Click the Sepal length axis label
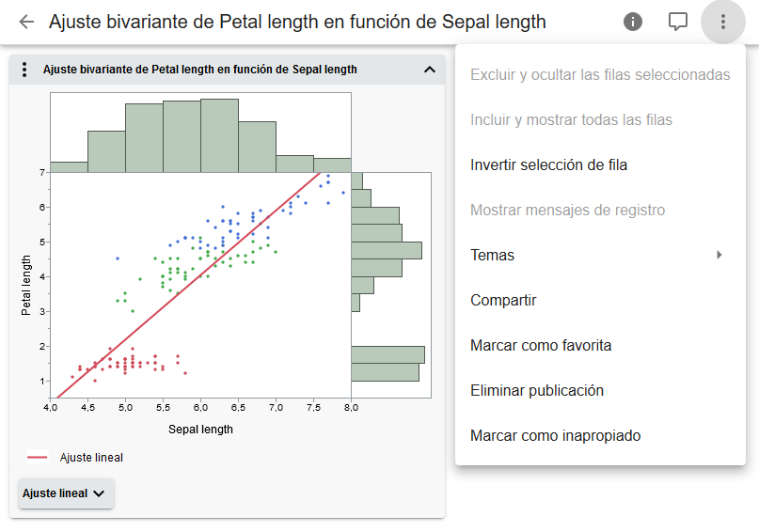This screenshot has height=532, width=759. [x=200, y=430]
